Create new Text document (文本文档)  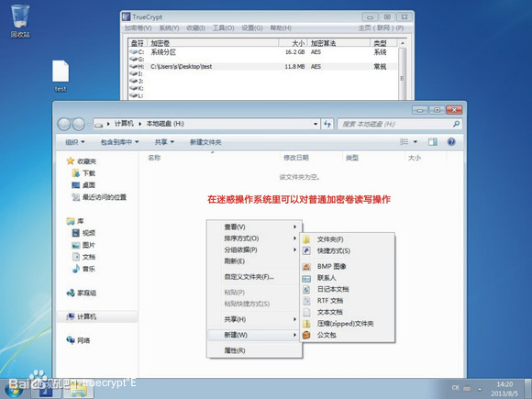coord(348,312)
